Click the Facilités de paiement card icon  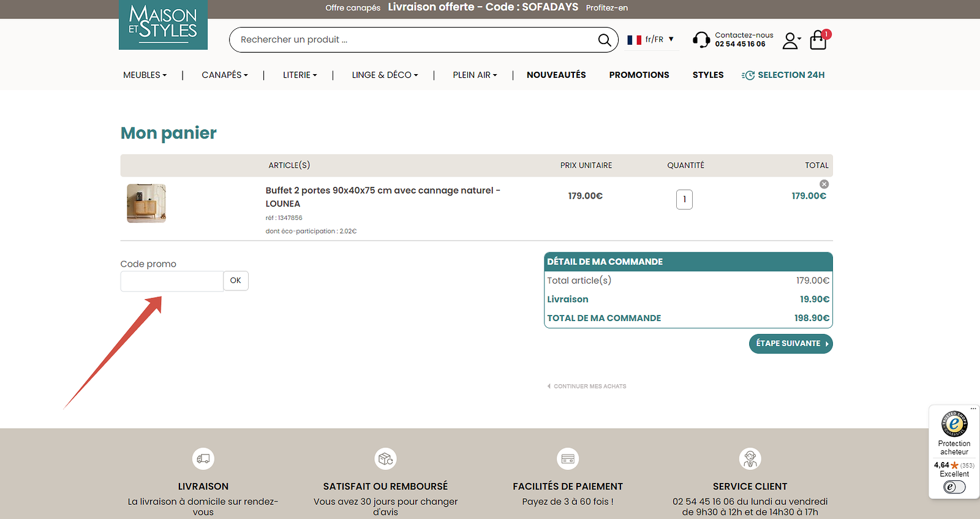pyautogui.click(x=568, y=458)
